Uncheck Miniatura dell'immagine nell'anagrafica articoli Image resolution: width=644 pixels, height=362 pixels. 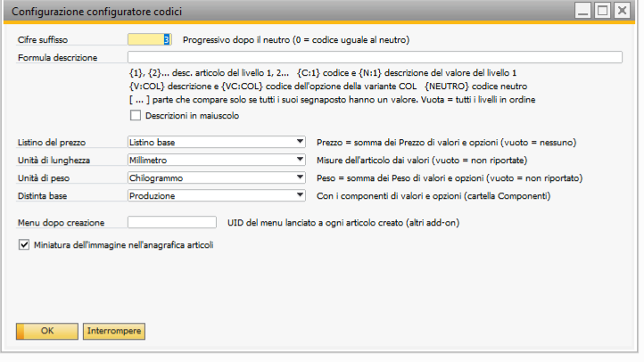click(24, 245)
